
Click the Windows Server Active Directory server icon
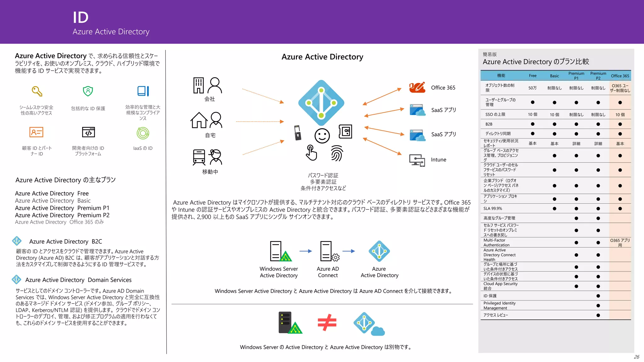281,251
